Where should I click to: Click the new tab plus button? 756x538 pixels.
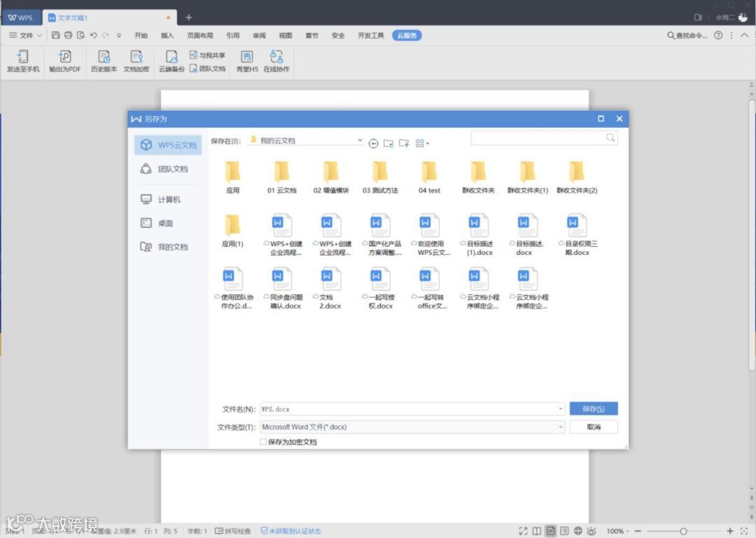[188, 17]
